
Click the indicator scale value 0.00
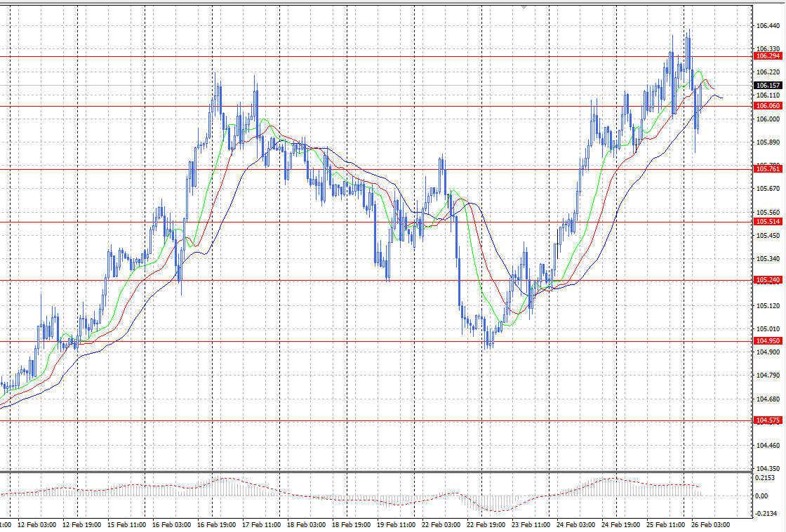761,496
